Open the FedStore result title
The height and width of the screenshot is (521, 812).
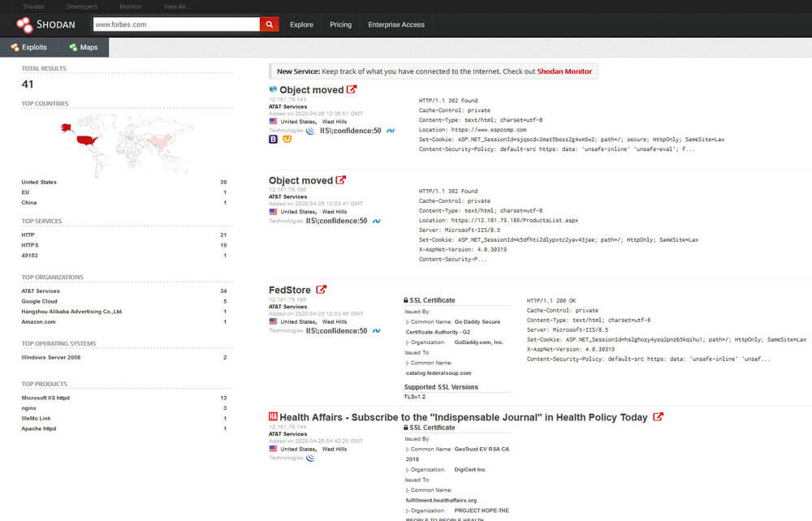pyautogui.click(x=290, y=291)
